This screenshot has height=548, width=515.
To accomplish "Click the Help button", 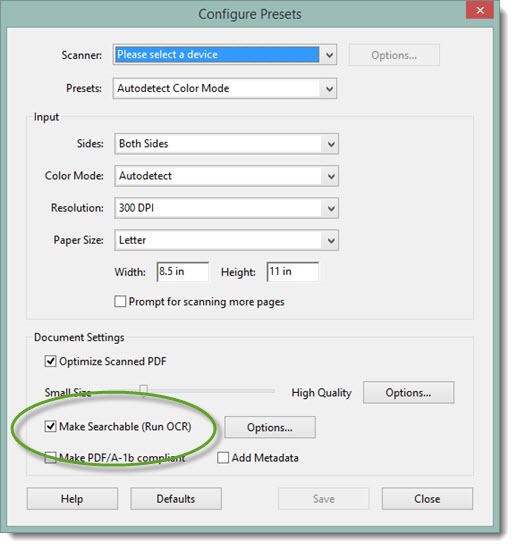I will click(72, 499).
